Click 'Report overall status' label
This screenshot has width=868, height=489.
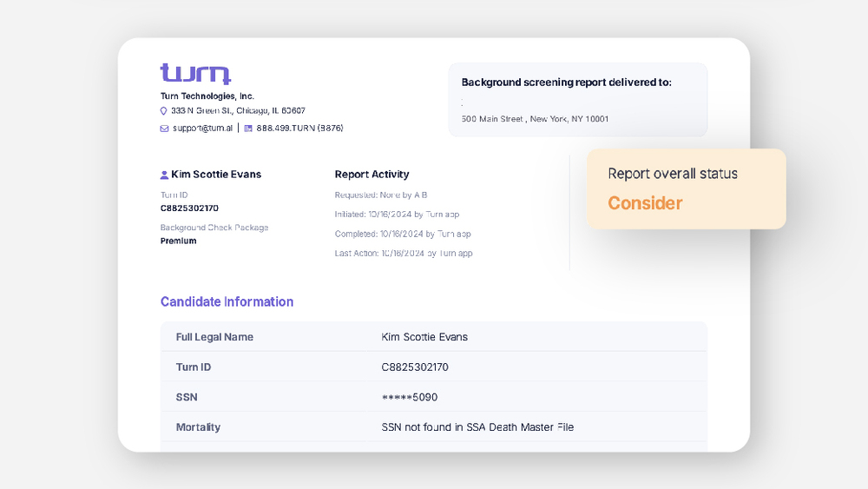click(x=673, y=174)
